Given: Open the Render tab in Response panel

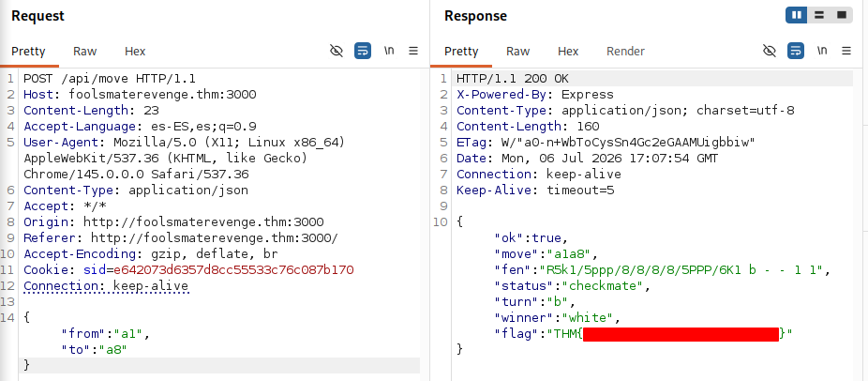Looking at the screenshot, I should (x=625, y=51).
